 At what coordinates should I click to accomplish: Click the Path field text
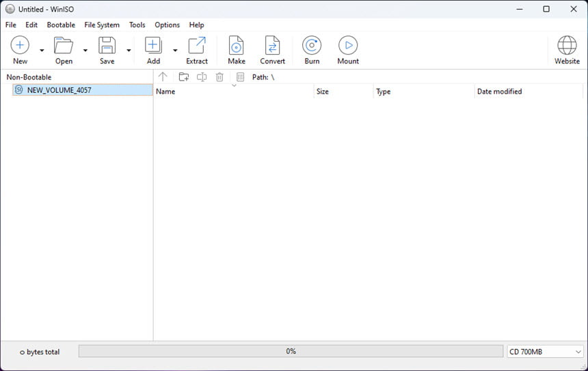tap(263, 77)
